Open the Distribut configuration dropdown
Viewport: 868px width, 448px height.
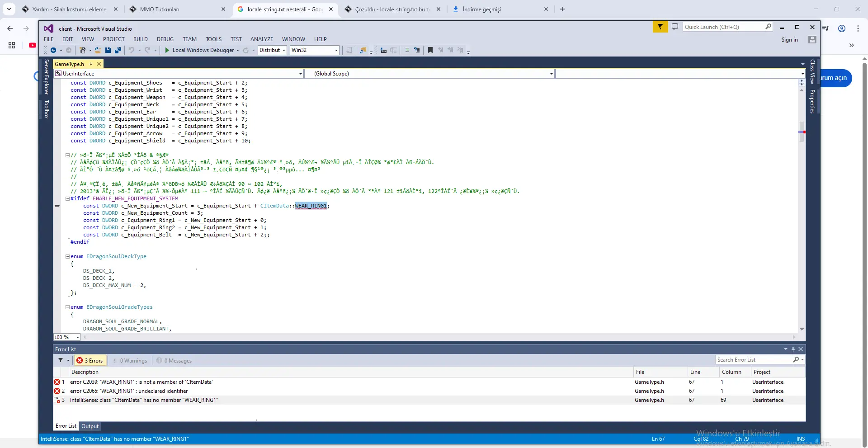273,50
